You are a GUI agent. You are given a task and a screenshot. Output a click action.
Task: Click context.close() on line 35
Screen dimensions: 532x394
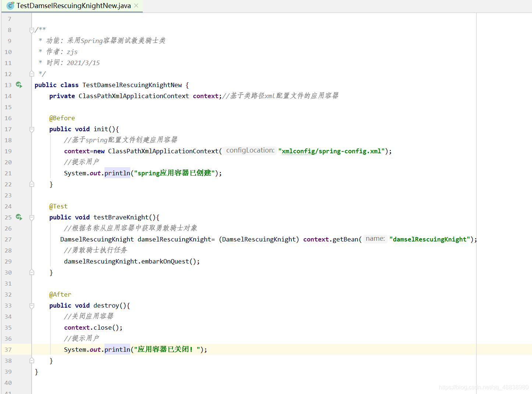click(x=93, y=327)
